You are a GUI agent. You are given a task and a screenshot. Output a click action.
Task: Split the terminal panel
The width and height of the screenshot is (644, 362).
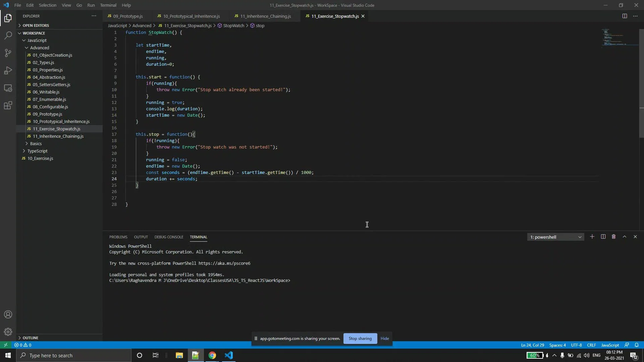pyautogui.click(x=603, y=237)
